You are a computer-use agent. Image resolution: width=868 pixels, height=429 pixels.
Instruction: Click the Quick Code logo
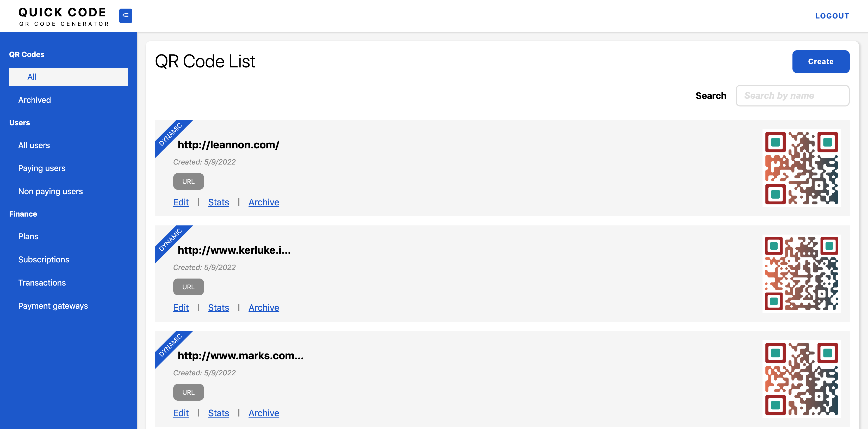(63, 16)
